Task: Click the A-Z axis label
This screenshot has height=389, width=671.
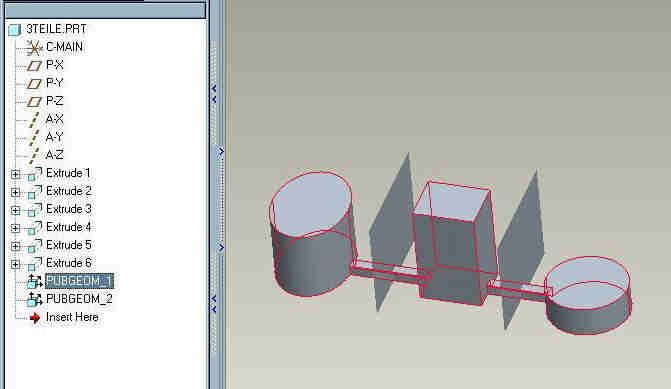Action: [54, 155]
